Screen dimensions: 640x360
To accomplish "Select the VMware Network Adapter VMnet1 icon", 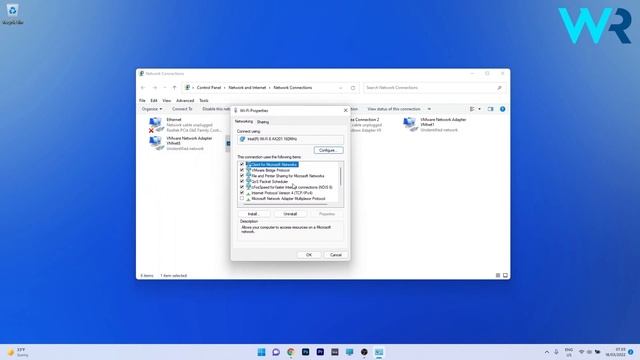I will 410,124.
